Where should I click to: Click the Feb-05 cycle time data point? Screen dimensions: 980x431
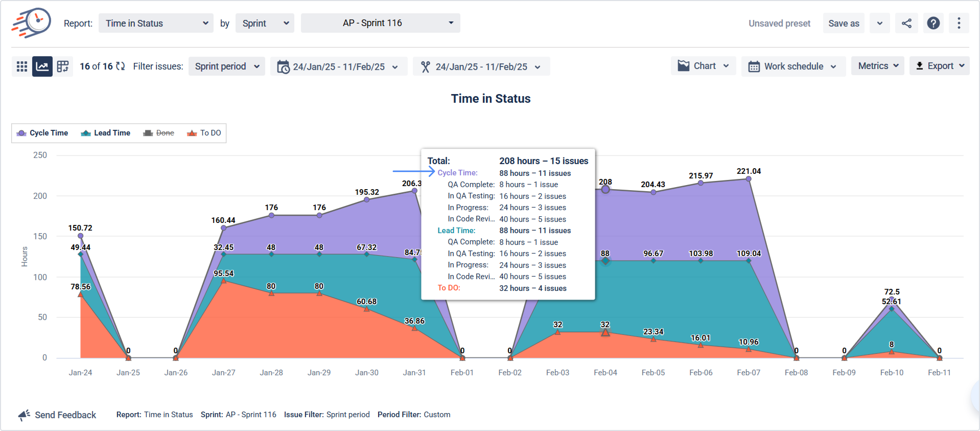point(653,192)
